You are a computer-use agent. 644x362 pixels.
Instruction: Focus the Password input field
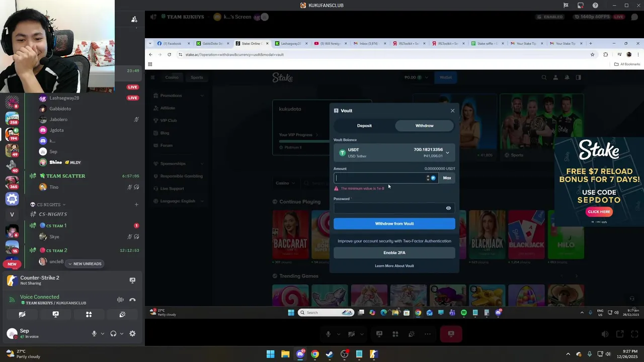(x=389, y=208)
